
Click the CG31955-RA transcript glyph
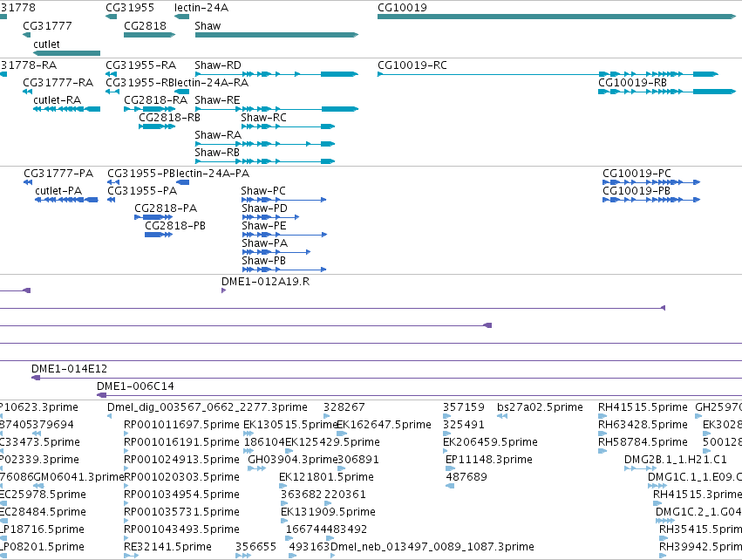coord(112,74)
